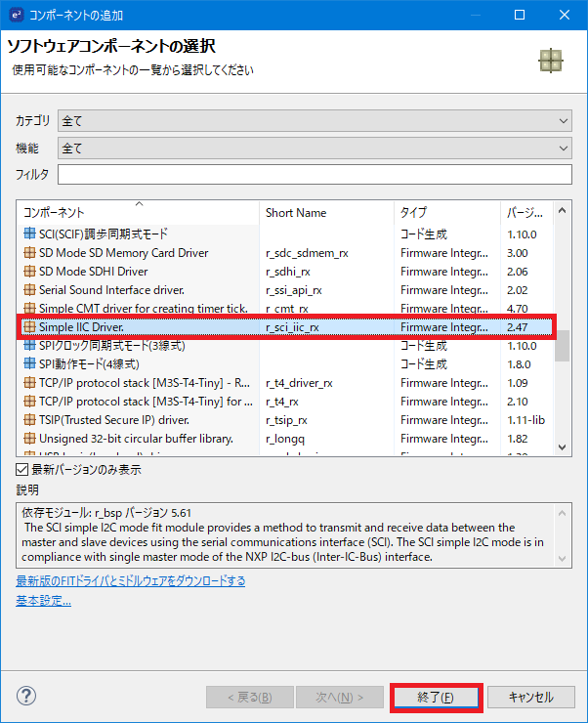Image resolution: width=588 pixels, height=723 pixels.
Task: Select SD Mode SD Memory Card Driver text
Action: 123,253
